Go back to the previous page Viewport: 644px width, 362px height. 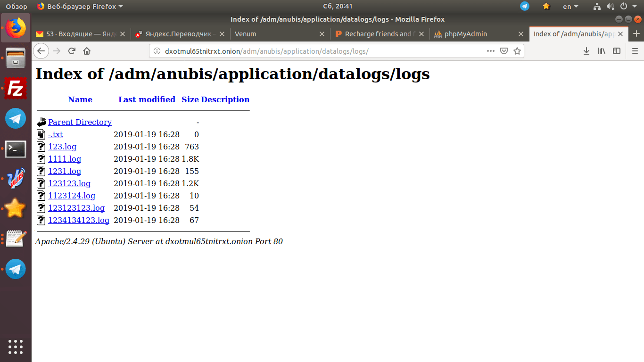tap(41, 51)
